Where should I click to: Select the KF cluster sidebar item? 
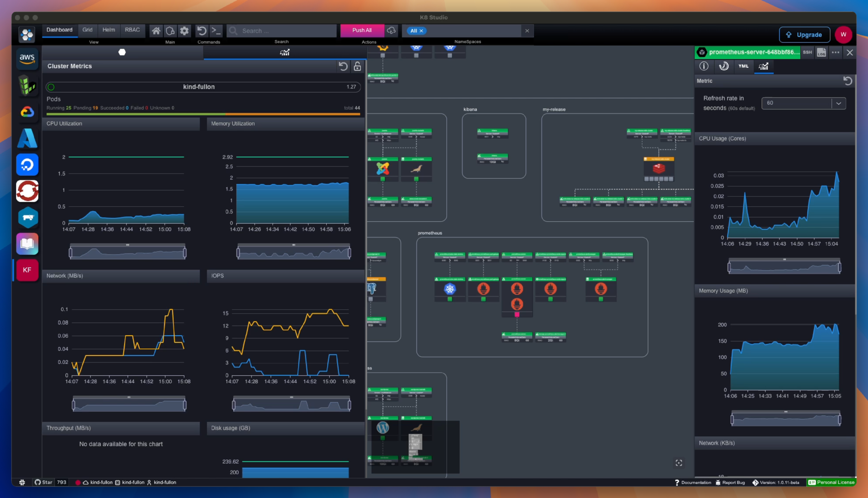click(27, 270)
